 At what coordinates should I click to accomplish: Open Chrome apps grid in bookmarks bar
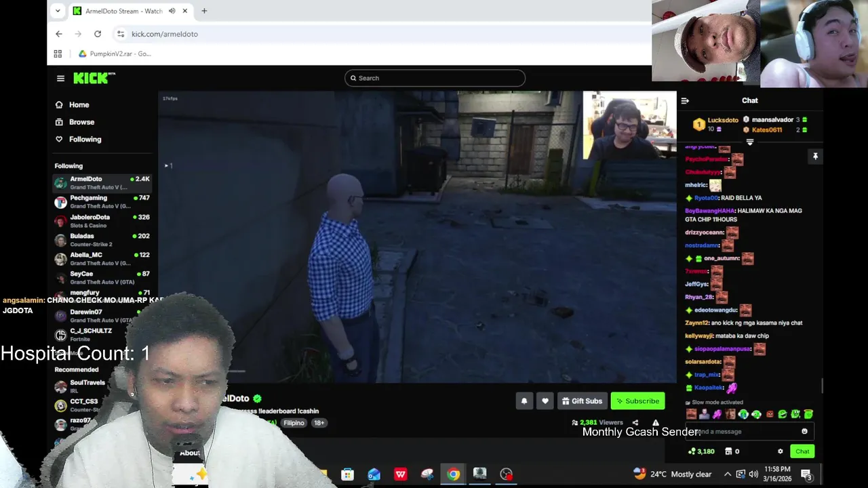point(58,54)
